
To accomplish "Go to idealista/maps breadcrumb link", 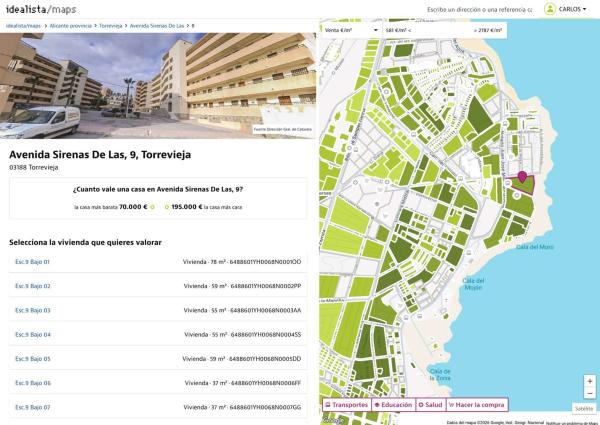I will click(23, 26).
